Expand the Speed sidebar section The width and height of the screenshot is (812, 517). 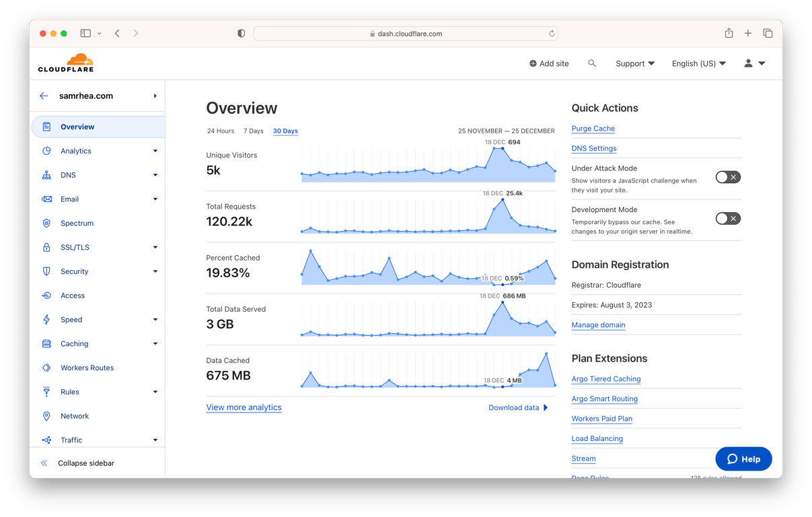(155, 320)
